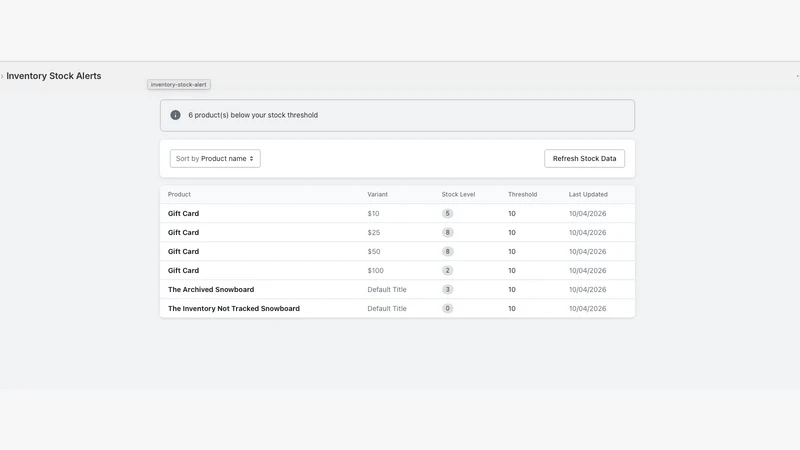
Task: Click the Threshold column header
Action: (522, 194)
